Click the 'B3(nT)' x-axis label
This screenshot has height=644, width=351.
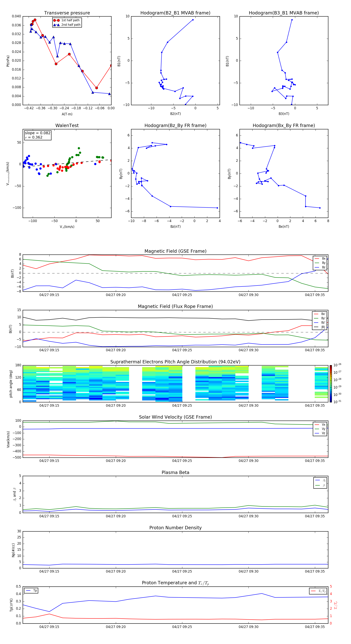tap(284, 114)
